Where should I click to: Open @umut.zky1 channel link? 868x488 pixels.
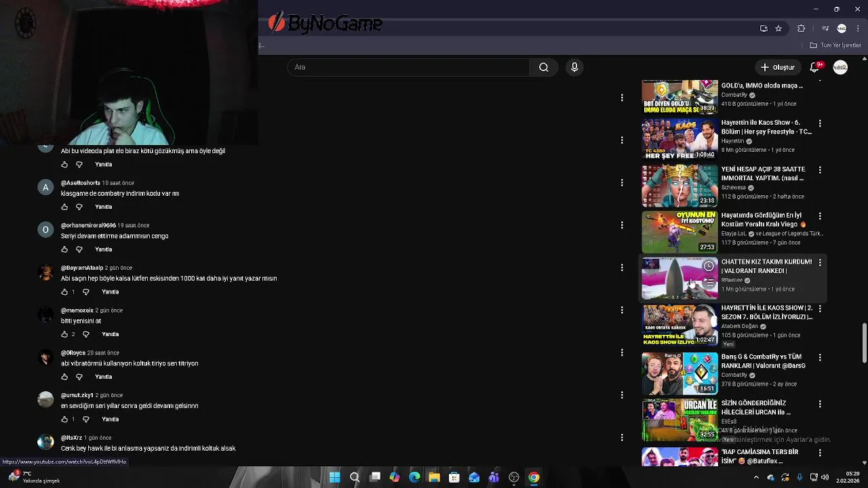(77, 395)
